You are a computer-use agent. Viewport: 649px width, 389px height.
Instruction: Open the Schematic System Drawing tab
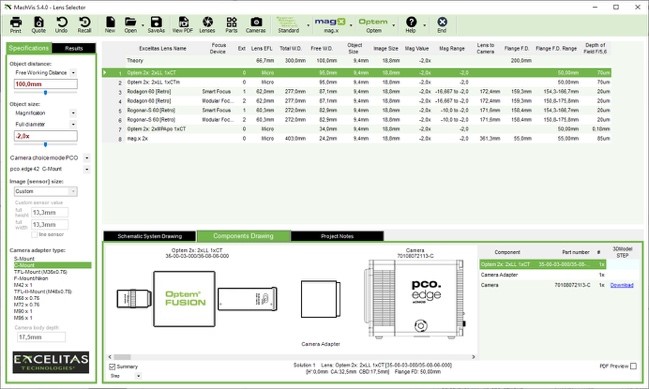point(149,236)
